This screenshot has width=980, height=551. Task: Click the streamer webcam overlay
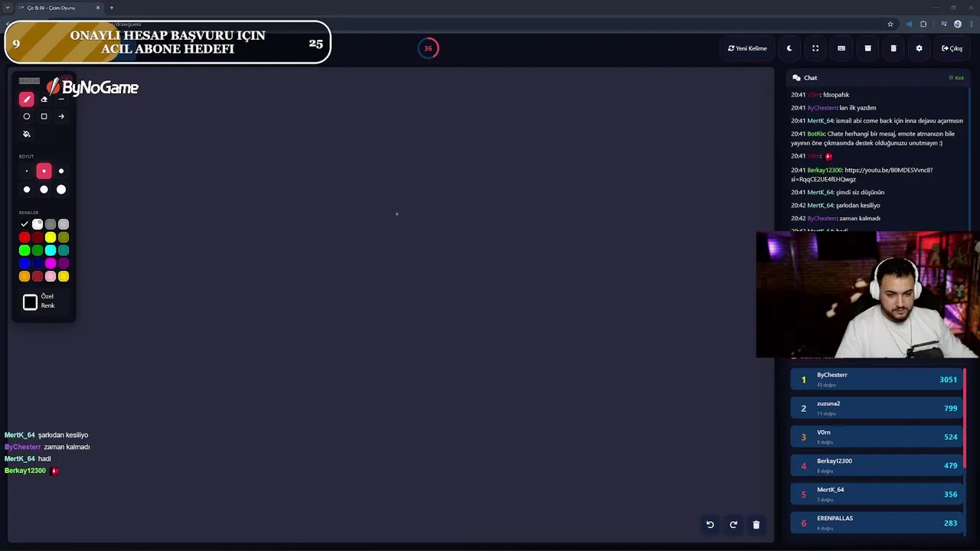click(x=867, y=295)
